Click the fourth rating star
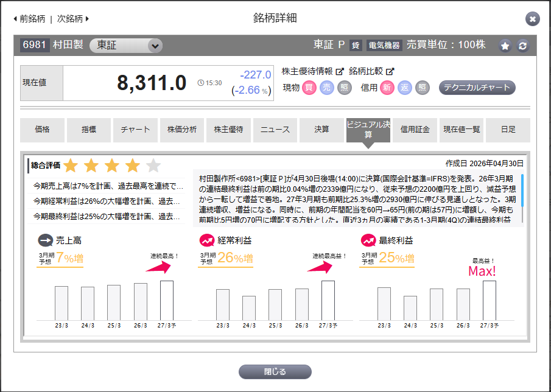The width and height of the screenshot is (551, 392). point(133,166)
